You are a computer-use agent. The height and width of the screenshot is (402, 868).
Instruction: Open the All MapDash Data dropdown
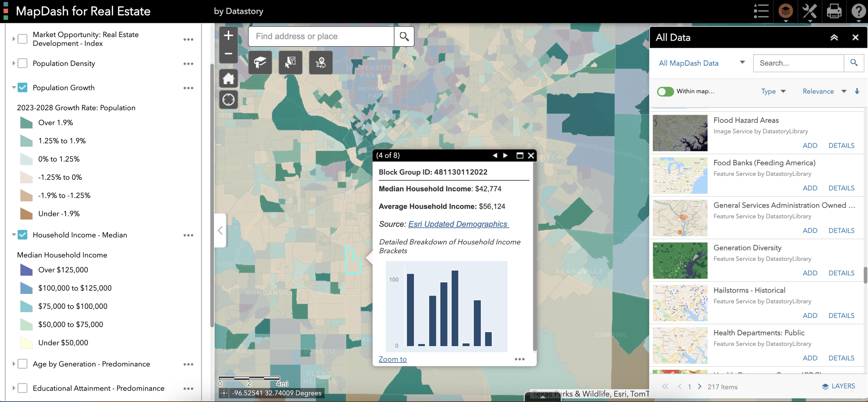[x=742, y=63]
